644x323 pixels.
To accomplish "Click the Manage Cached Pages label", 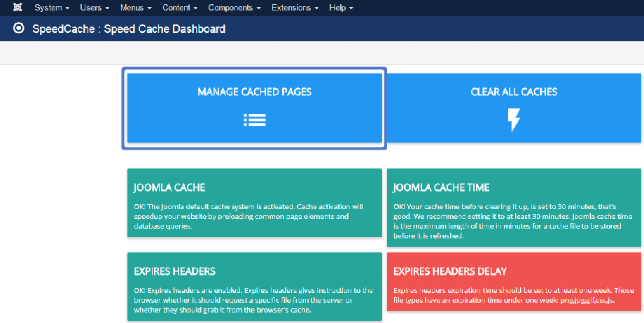I will pyautogui.click(x=254, y=92).
